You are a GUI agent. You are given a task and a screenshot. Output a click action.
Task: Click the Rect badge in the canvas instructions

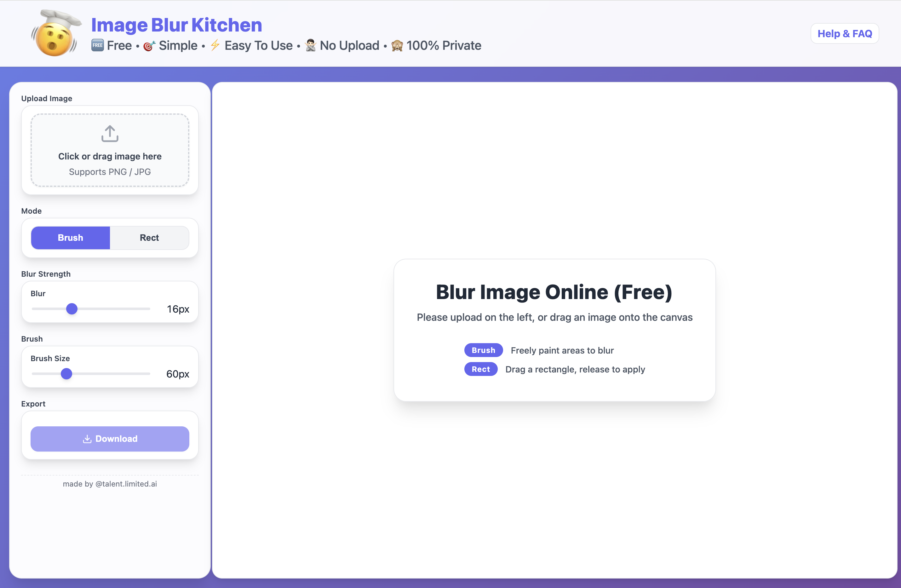(x=481, y=369)
